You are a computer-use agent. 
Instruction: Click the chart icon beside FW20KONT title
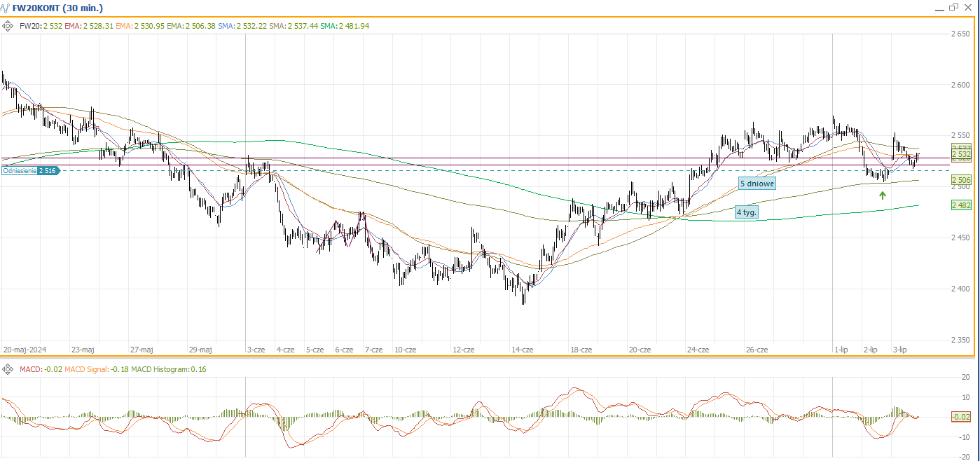pyautogui.click(x=6, y=8)
